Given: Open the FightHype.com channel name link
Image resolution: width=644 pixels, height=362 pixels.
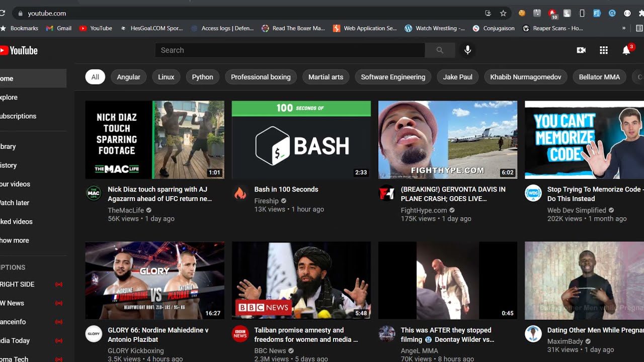Looking at the screenshot, I should pyautogui.click(x=424, y=210).
